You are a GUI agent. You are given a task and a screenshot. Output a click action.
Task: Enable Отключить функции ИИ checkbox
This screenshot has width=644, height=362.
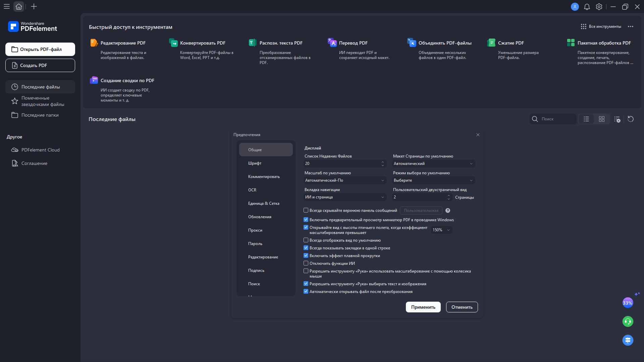(x=306, y=263)
